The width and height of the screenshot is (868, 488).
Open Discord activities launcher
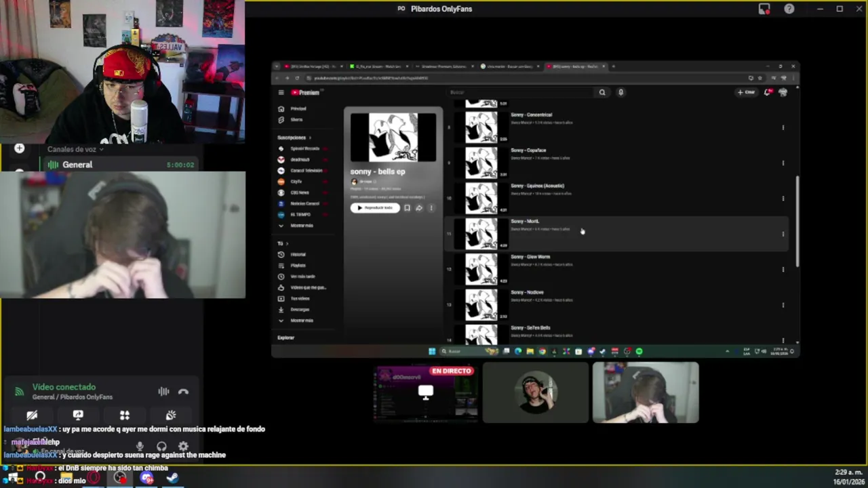(125, 415)
